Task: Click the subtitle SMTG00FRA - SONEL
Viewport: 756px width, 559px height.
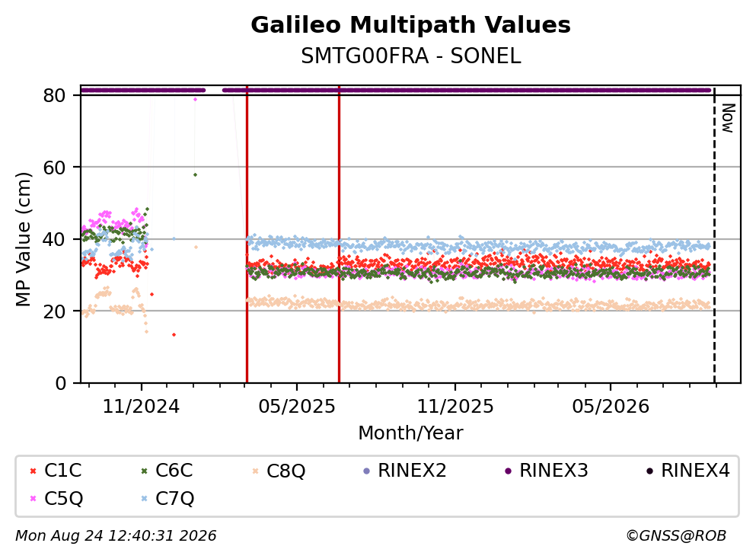Action: [411, 56]
